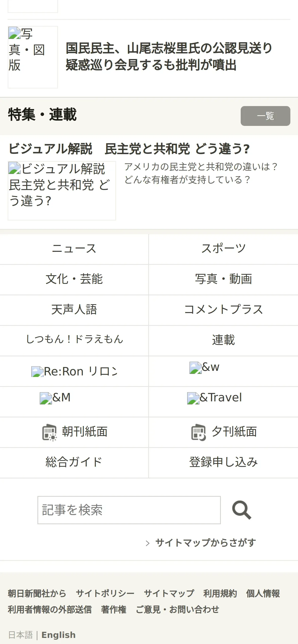Open the &w logo link
This screenshot has width=298, height=644.
click(205, 368)
